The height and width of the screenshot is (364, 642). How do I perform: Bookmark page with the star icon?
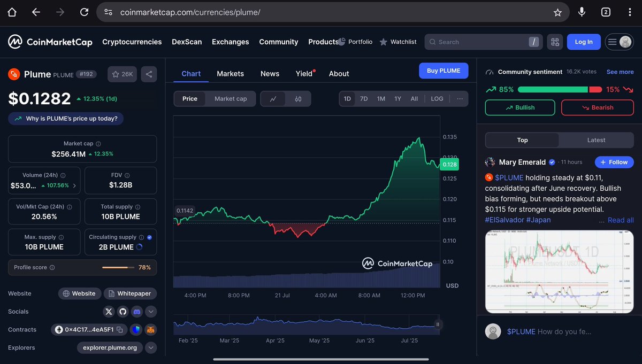point(557,12)
